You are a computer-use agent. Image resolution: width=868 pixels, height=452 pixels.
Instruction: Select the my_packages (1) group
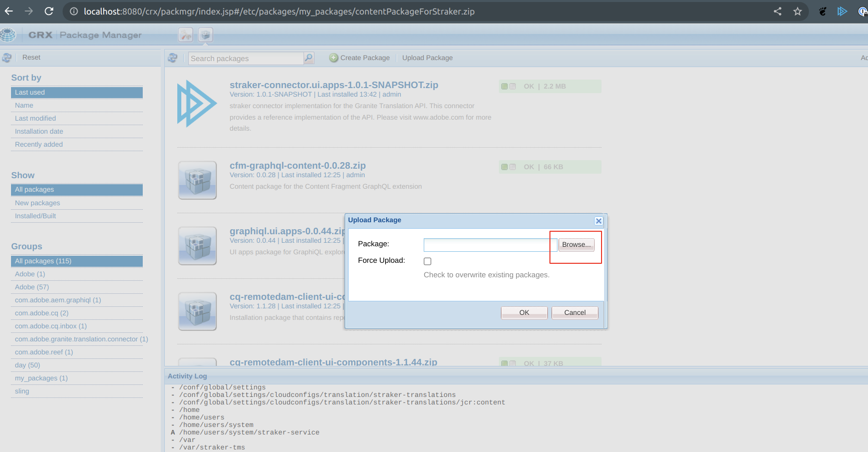[x=77, y=378]
